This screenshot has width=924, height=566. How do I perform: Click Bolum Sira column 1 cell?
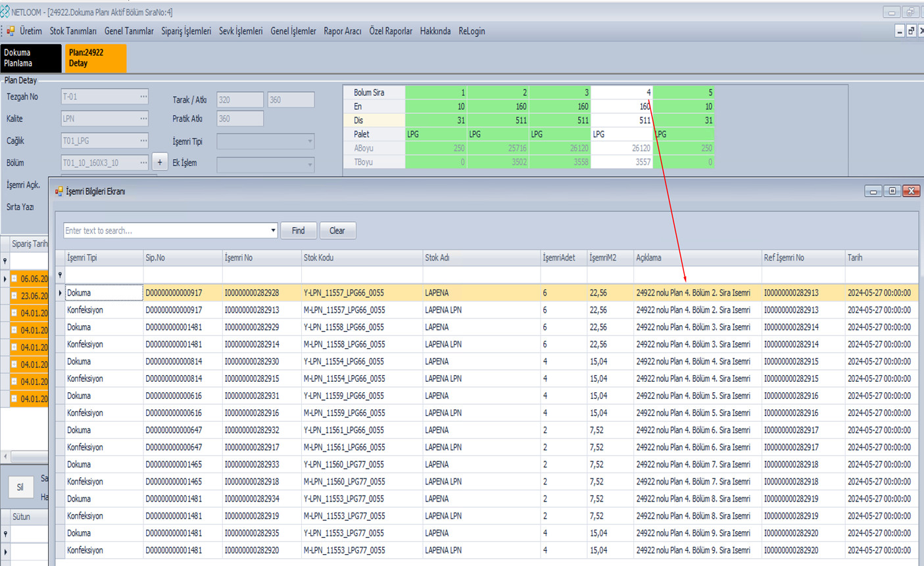pos(436,93)
